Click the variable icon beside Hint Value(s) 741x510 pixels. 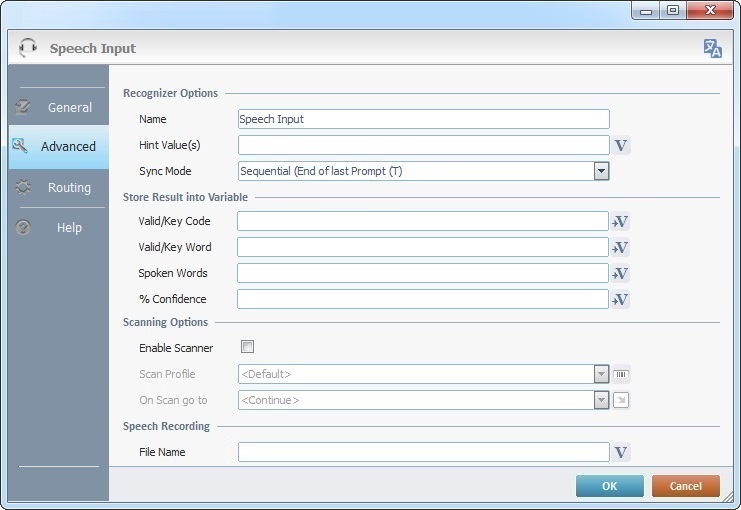coord(621,146)
